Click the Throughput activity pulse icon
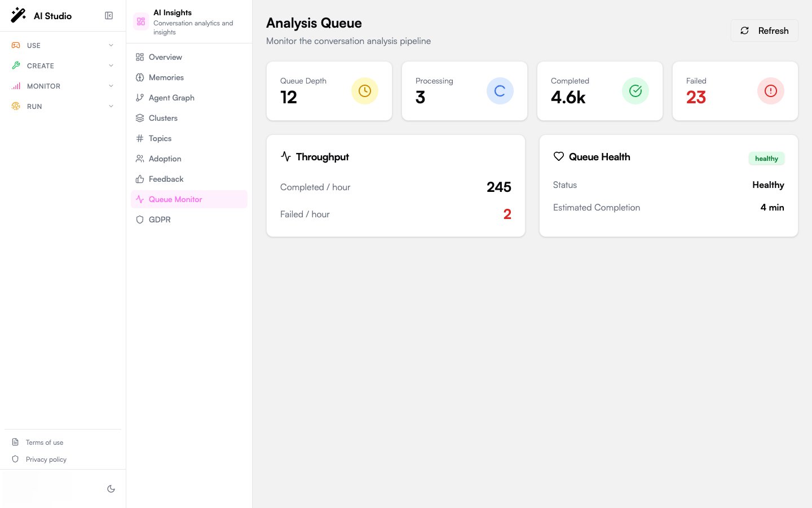812x508 pixels. click(286, 156)
